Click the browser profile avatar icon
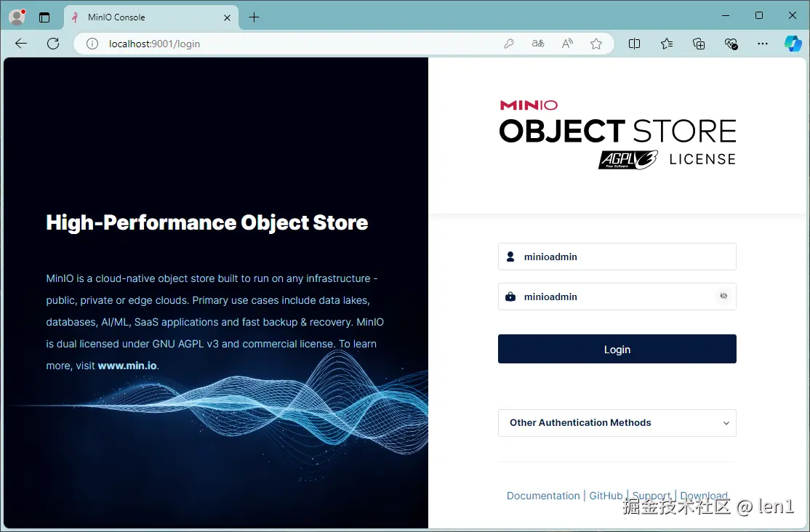 tap(17, 17)
